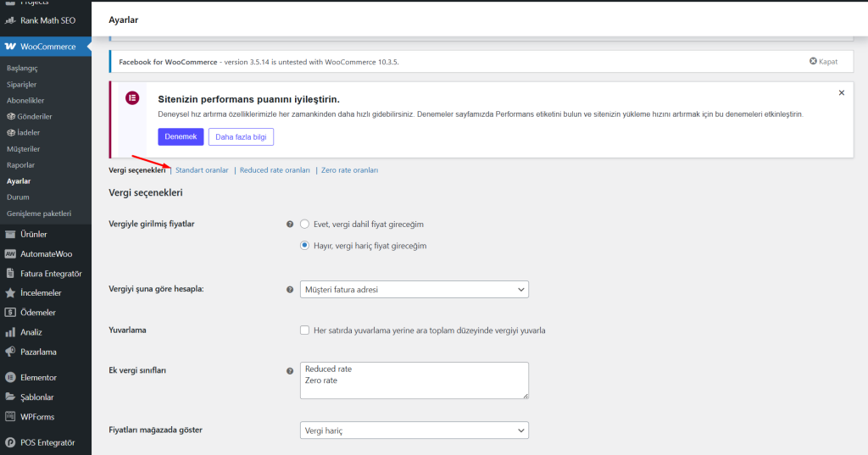Click the Analiz bar chart icon
This screenshot has width=868, height=455.
coord(10,332)
